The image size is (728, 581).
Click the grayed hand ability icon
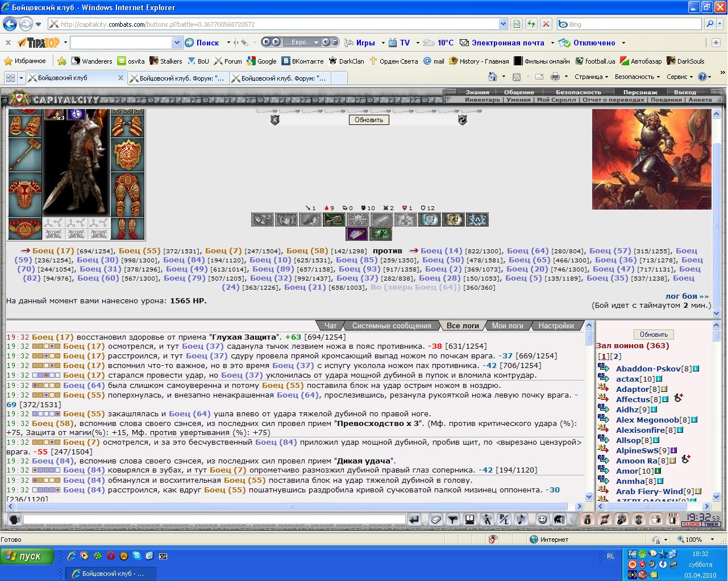pos(286,220)
